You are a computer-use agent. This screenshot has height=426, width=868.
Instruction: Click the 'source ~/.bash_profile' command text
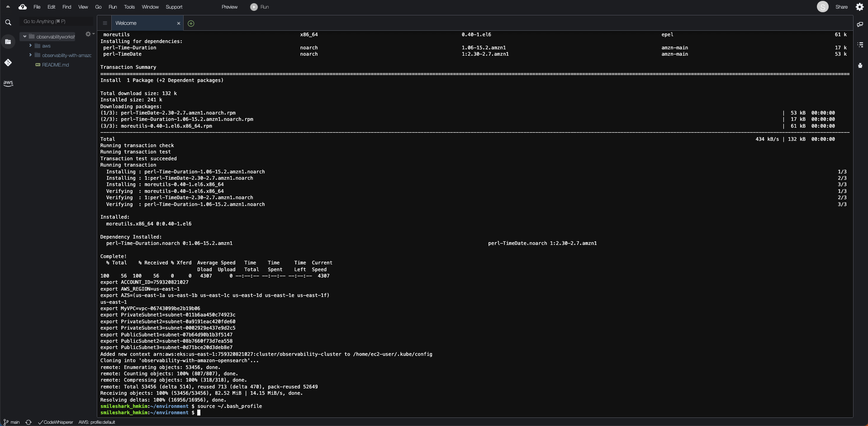coord(230,407)
